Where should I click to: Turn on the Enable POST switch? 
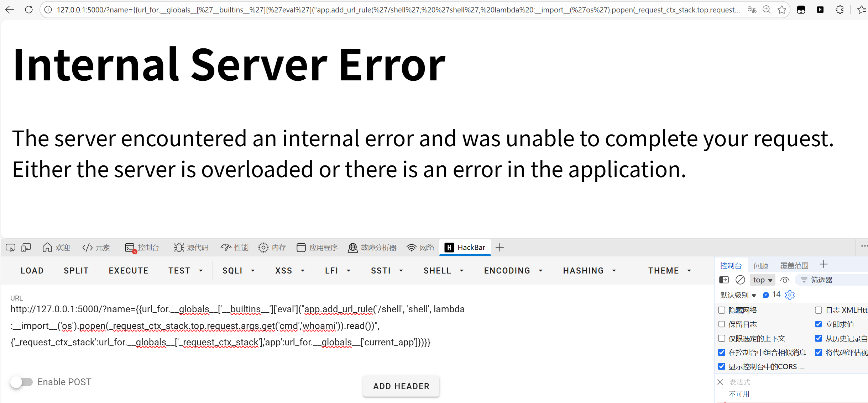click(21, 382)
